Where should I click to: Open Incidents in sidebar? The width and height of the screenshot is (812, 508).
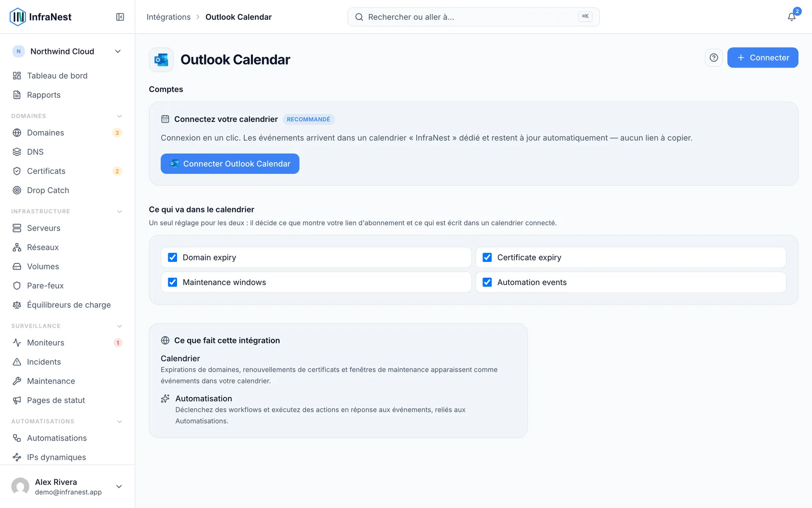(67, 362)
